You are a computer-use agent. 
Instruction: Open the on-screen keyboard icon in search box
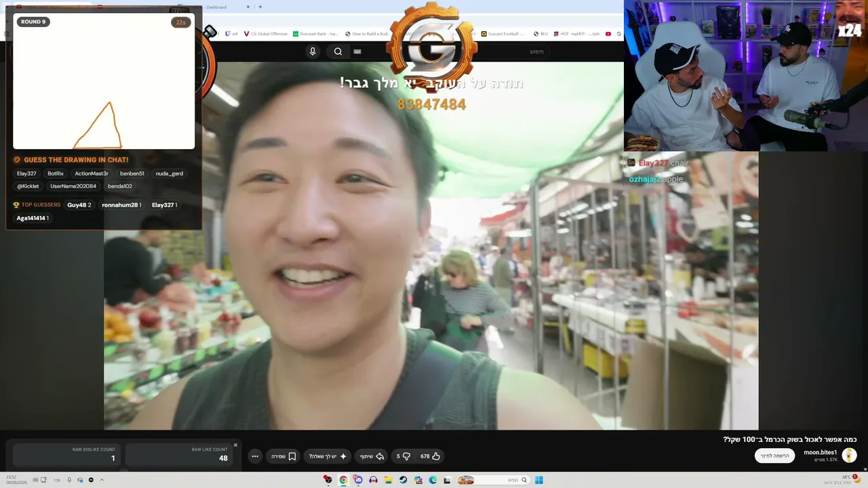click(x=357, y=52)
